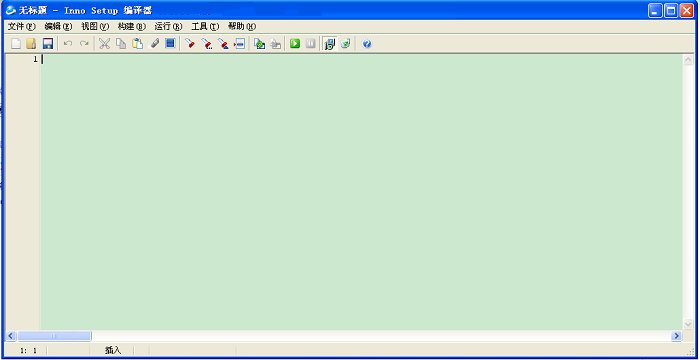This screenshot has width=700, height=360.
Task: Open the 工具(T) menu
Action: coord(205,26)
